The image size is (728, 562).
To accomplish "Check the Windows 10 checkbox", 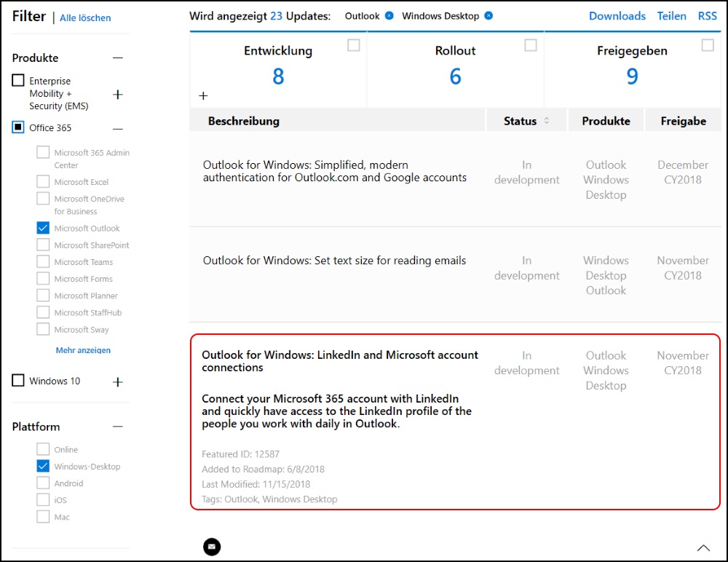I will (x=18, y=381).
